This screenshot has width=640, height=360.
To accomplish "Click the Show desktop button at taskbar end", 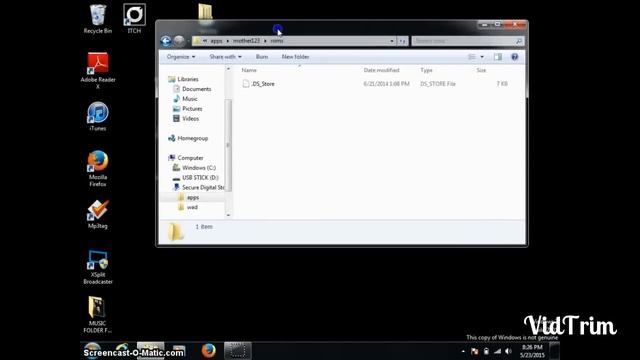I will click(x=554, y=351).
